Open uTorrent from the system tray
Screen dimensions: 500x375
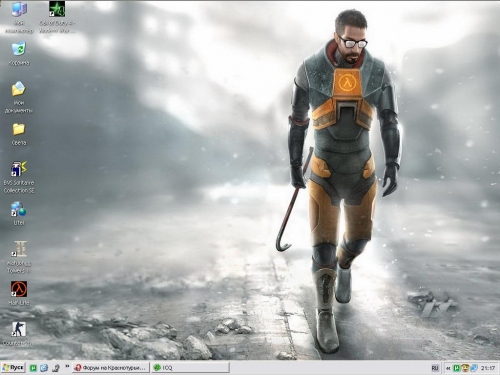coord(457,368)
